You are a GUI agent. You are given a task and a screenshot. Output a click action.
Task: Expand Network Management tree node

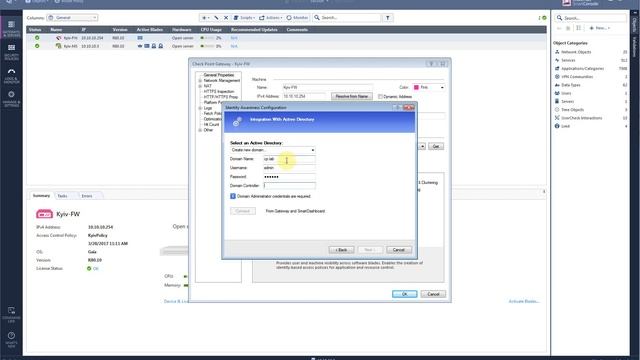point(200,81)
